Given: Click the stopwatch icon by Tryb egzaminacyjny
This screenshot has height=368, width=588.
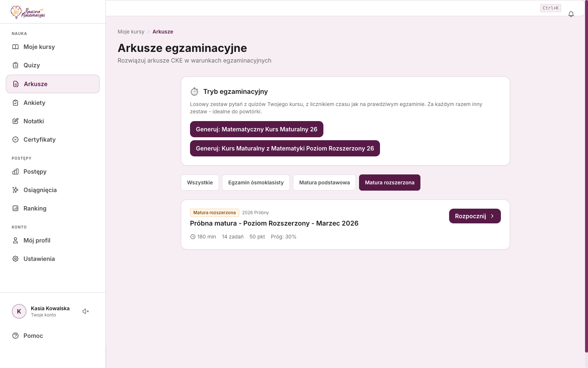Looking at the screenshot, I should (x=194, y=91).
